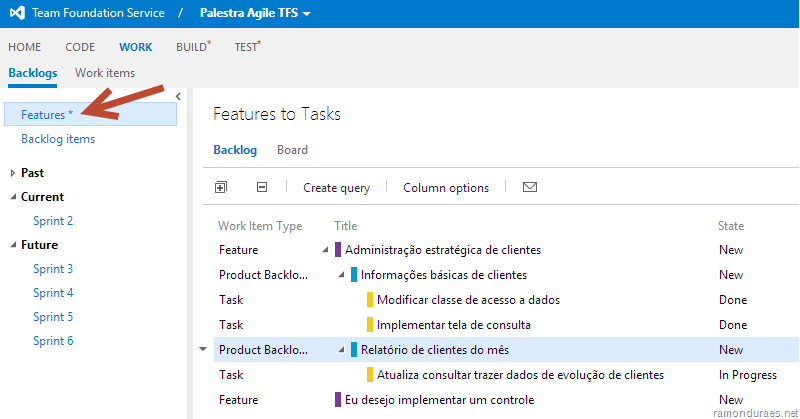
Task: Click the Work Item Type column header
Action: (260, 226)
